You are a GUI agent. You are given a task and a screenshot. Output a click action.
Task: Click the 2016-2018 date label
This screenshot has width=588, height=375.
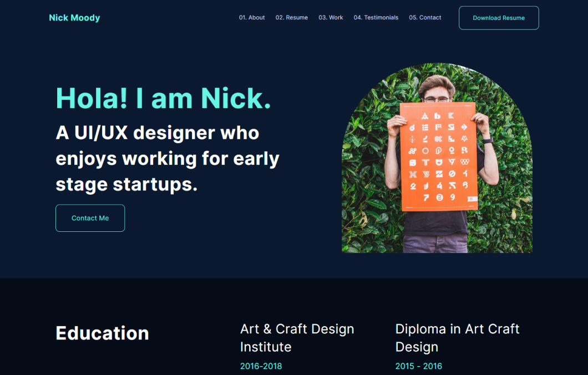[261, 366]
